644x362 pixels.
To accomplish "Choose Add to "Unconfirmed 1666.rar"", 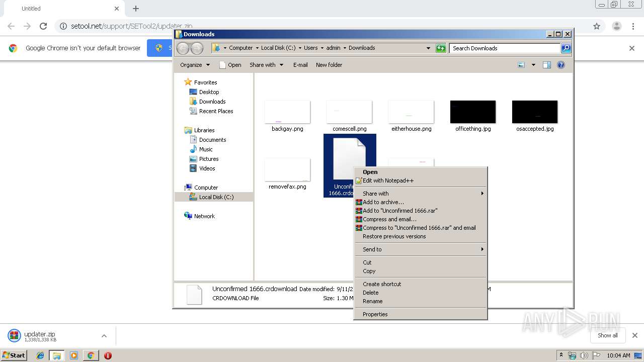I will [421, 211].
